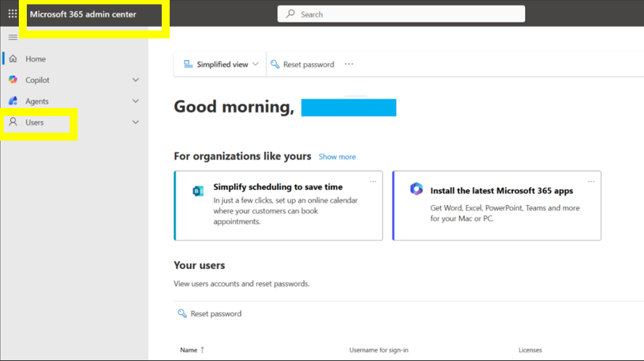Click the Show more link
The image size is (644, 361).
tap(337, 157)
